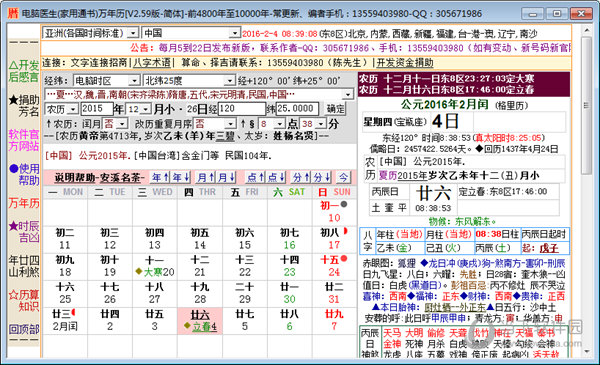This screenshot has height=365, width=600.
Task: Click the MON weekday column header
Action: point(65,192)
